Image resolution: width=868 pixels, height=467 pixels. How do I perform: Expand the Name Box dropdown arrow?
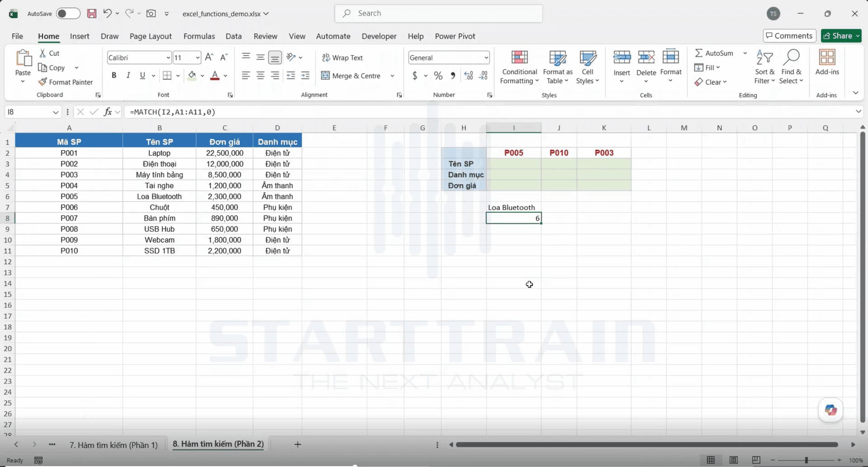click(x=55, y=112)
